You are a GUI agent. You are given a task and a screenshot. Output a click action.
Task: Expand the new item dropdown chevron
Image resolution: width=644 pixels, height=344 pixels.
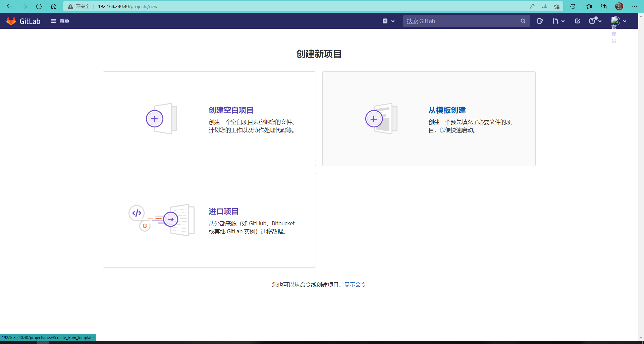[393, 21]
